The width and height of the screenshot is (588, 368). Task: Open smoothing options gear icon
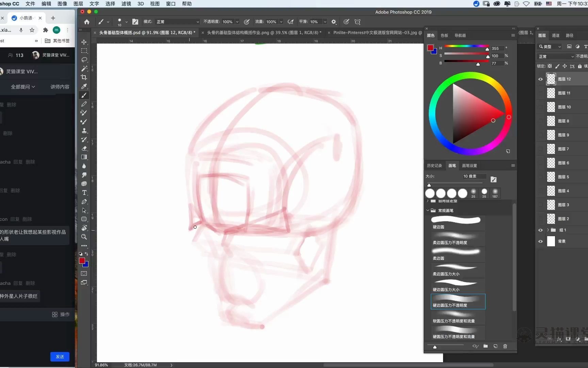click(334, 22)
